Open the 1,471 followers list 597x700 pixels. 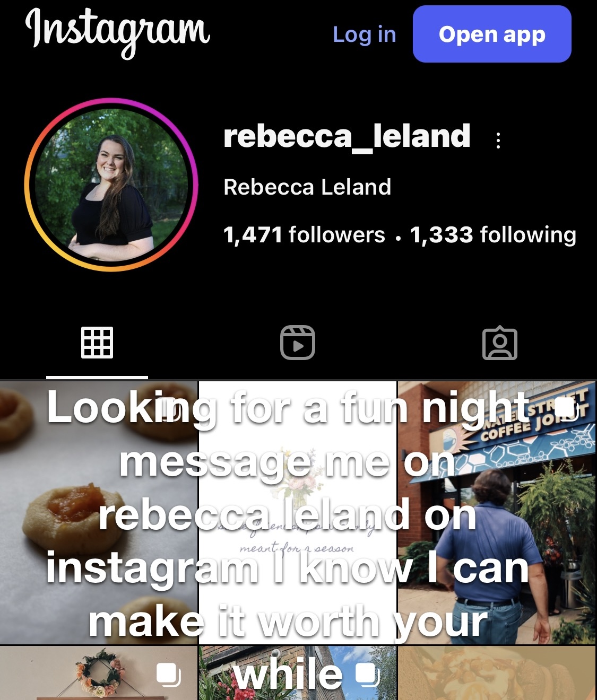pyautogui.click(x=304, y=234)
